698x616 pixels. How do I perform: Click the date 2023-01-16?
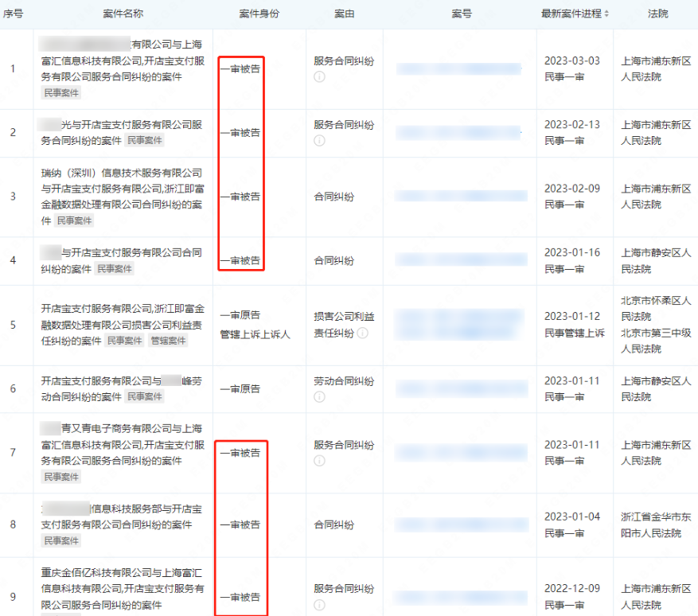click(572, 252)
